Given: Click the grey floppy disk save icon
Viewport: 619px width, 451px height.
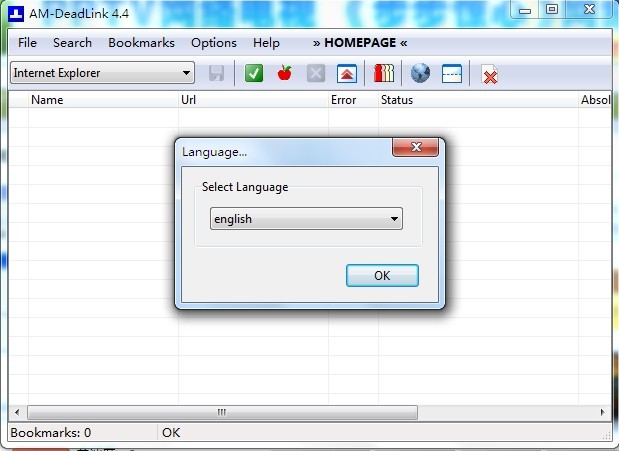Looking at the screenshot, I should (216, 73).
